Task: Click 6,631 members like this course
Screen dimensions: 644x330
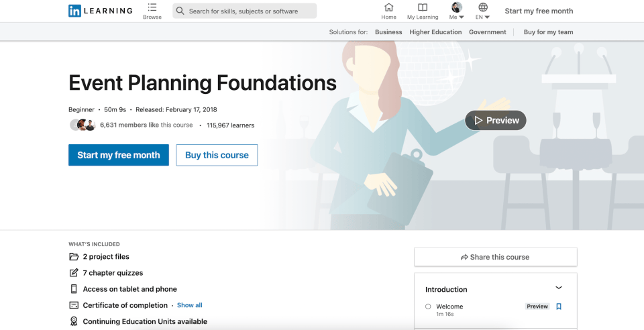Action: pos(146,125)
